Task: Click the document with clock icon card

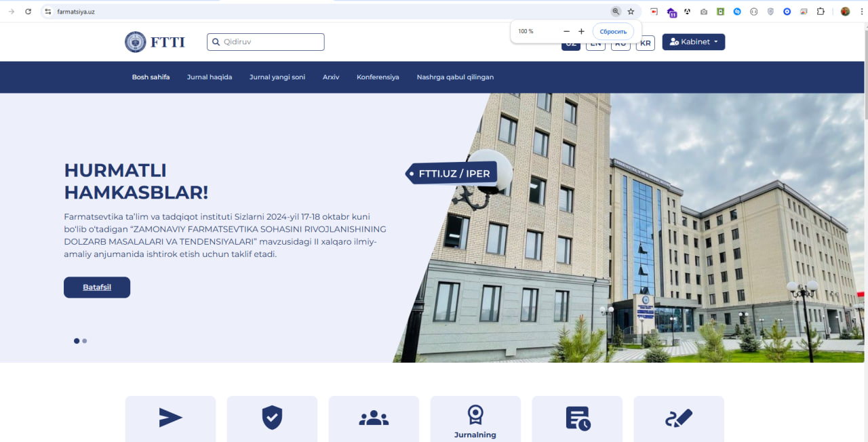Action: pos(577,418)
